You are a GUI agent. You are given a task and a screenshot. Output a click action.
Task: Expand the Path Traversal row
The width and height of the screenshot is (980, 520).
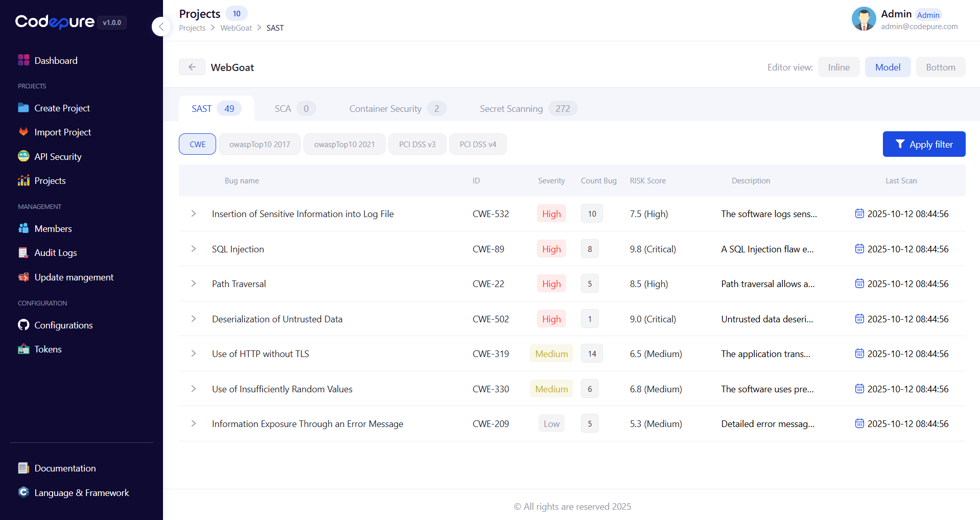point(194,283)
